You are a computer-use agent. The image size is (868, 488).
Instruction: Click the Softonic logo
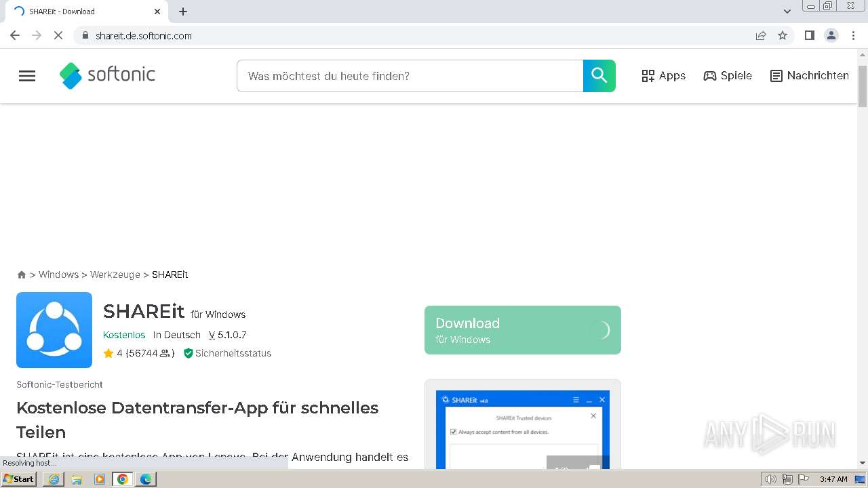[x=107, y=75]
